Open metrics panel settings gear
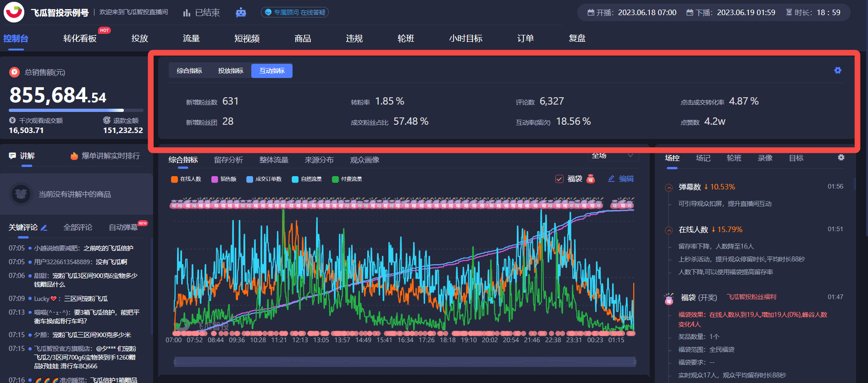Screen dimensions: 868x383 tap(837, 70)
